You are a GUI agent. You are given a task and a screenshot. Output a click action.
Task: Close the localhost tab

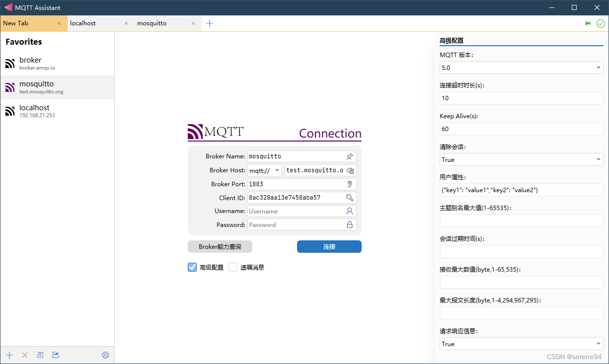[126, 23]
